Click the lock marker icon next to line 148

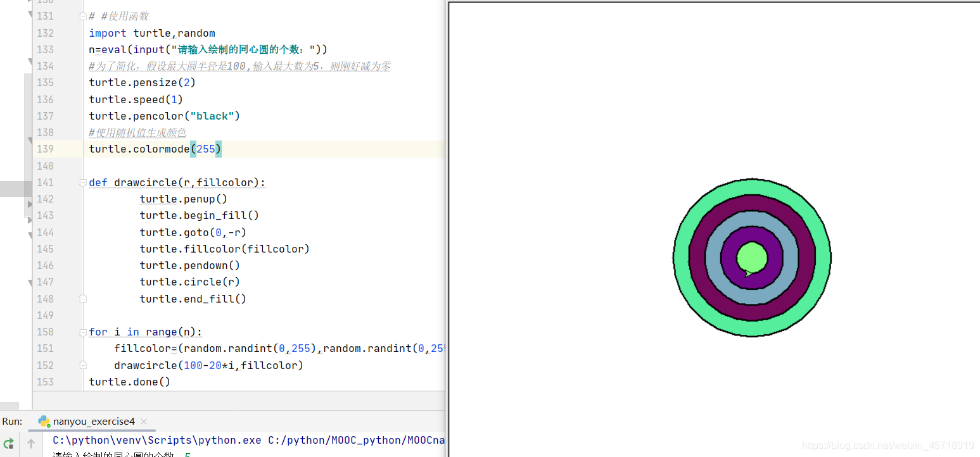[82, 298]
